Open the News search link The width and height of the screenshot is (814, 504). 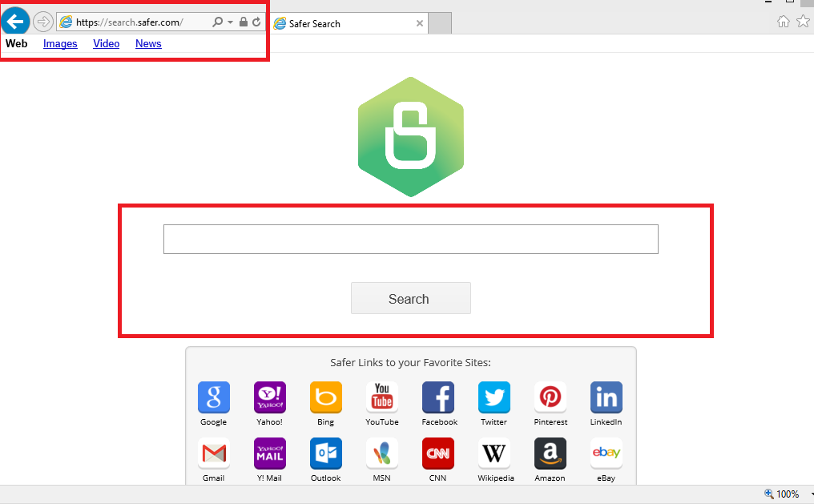[x=148, y=43]
